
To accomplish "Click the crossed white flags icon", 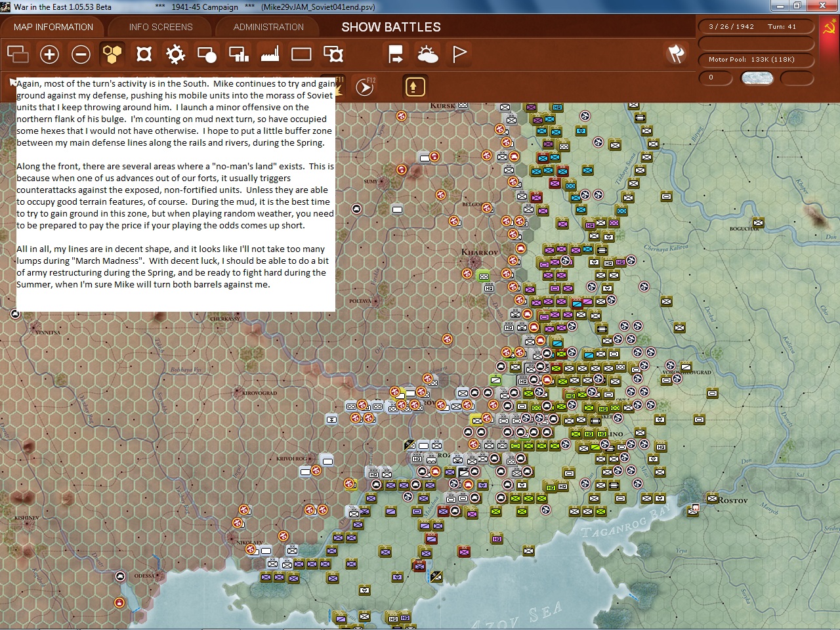I will [676, 54].
